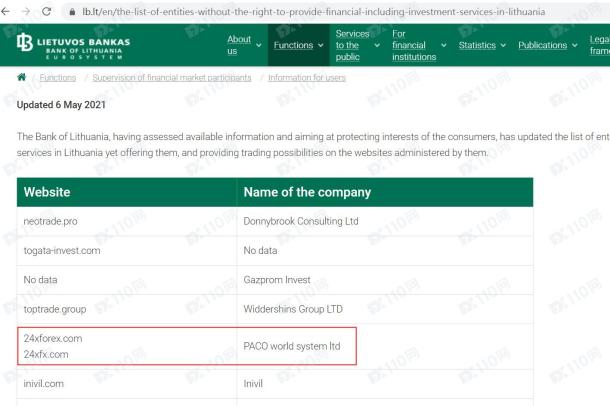The width and height of the screenshot is (610, 406).
Task: Expand Services to the public chevron
Action: click(377, 46)
